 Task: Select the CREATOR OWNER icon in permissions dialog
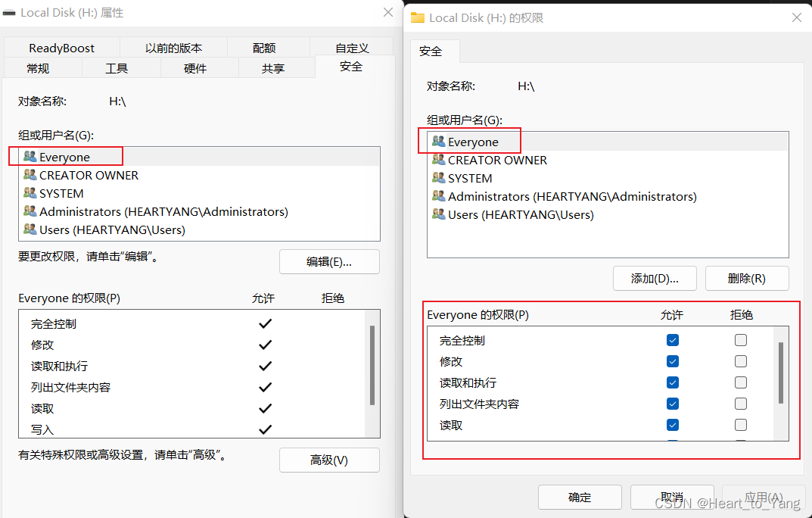[439, 160]
